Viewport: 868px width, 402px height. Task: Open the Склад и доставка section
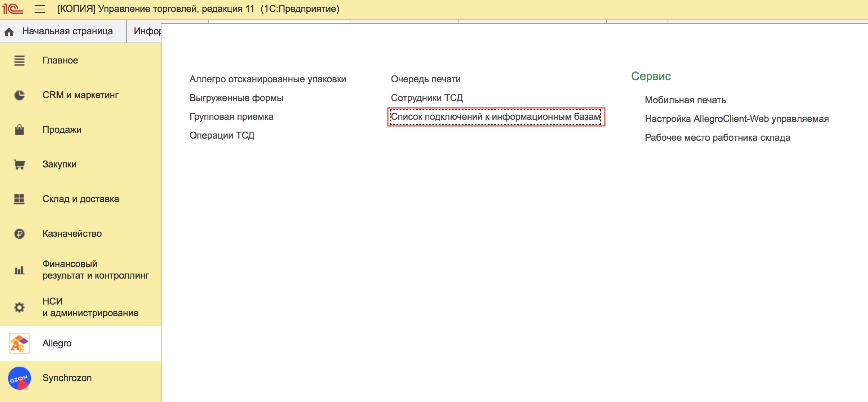tap(80, 199)
